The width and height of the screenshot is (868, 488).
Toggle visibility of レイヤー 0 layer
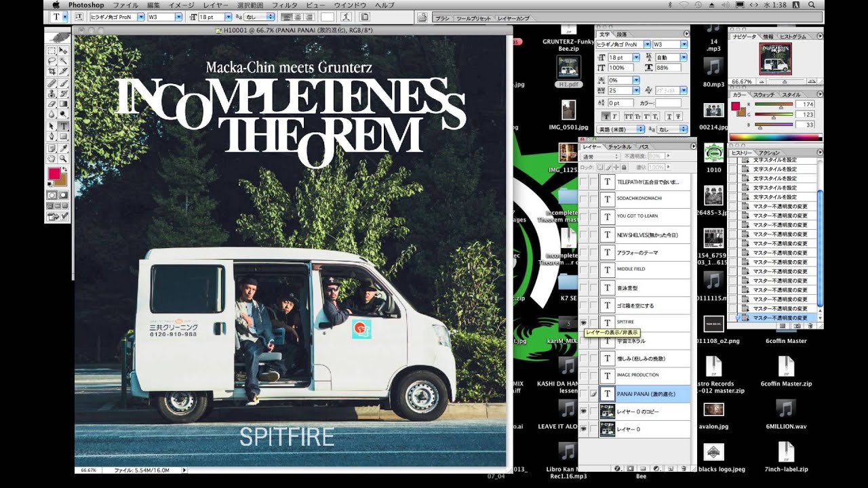tap(583, 428)
